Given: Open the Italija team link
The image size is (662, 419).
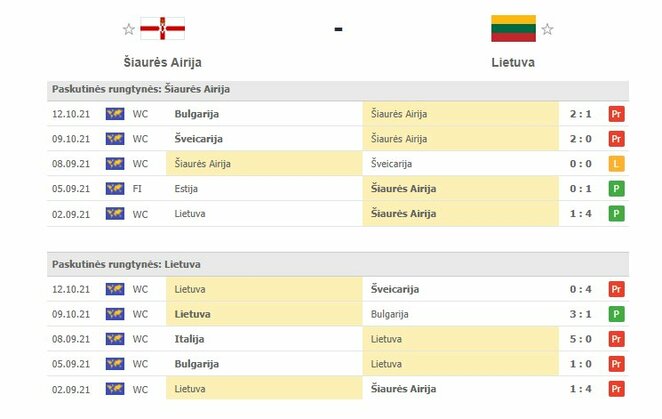Looking at the screenshot, I should click(x=188, y=339).
